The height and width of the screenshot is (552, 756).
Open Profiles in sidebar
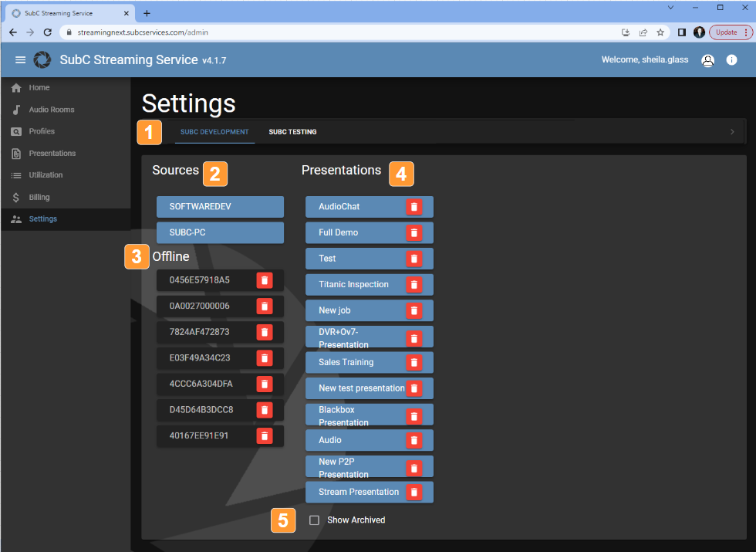66,131
